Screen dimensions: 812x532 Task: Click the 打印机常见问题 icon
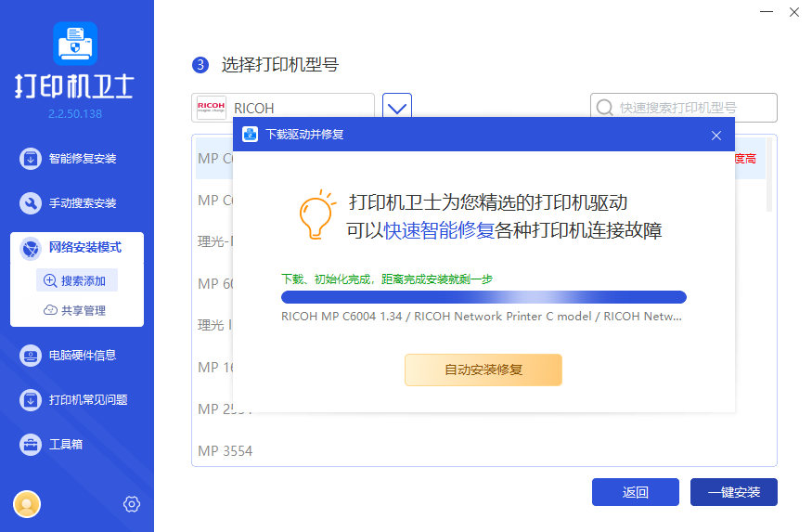(x=31, y=400)
